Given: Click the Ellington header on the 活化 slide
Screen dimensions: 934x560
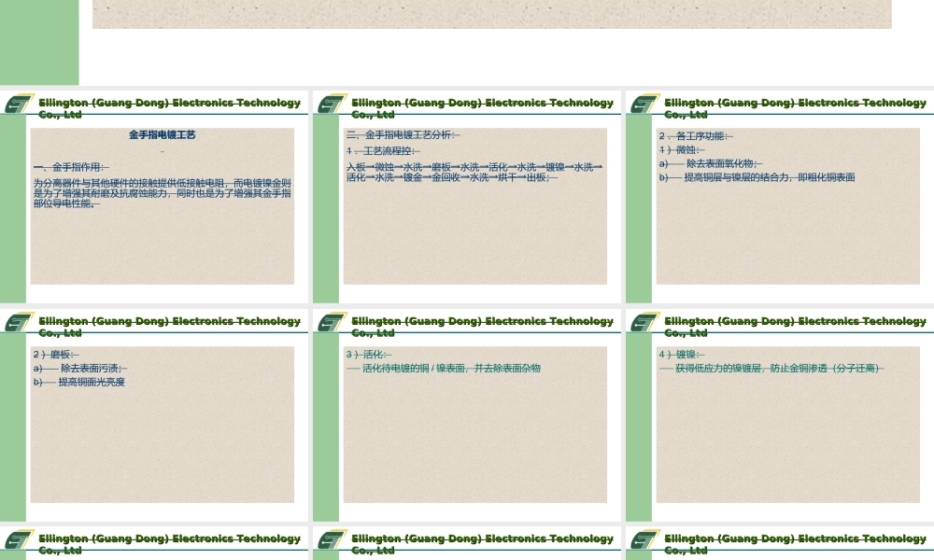Looking at the screenshot, I should [x=482, y=327].
